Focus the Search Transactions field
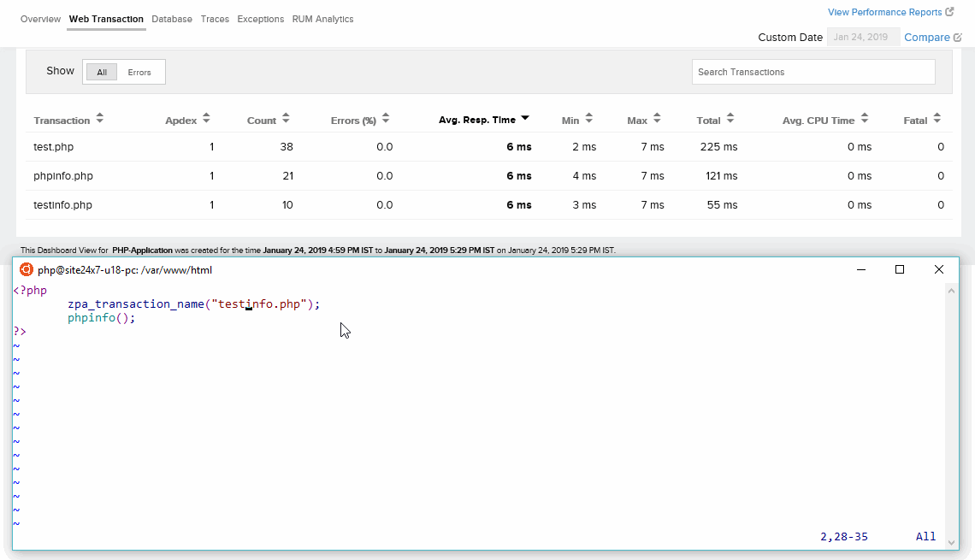Viewport: 975px width, 560px height. (812, 72)
